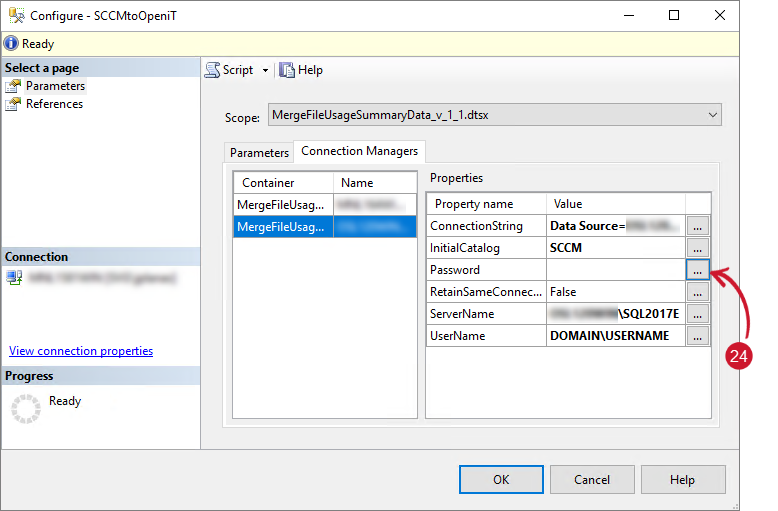Click the Value column header
The height and width of the screenshot is (511, 778).
coord(616,204)
